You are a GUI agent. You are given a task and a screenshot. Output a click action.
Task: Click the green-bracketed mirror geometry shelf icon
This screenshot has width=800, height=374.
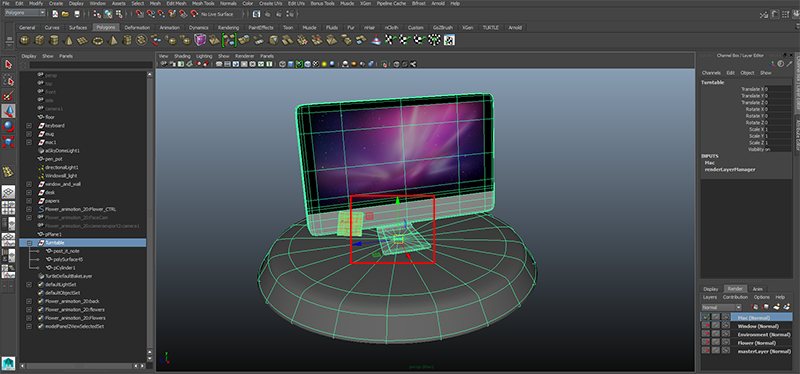(x=230, y=40)
